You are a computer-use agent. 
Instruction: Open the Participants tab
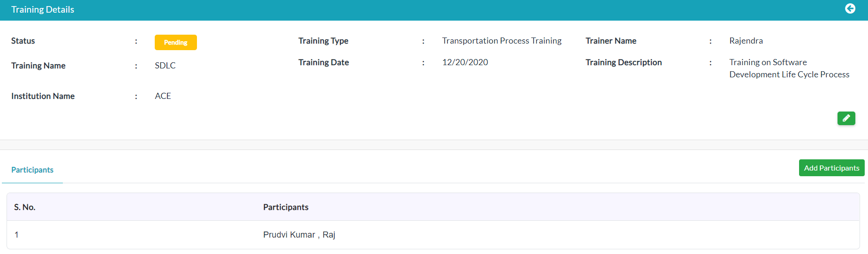click(x=32, y=170)
